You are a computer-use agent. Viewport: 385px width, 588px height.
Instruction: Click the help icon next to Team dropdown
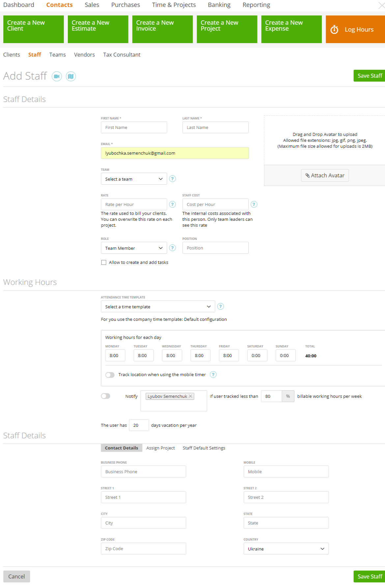coord(172,179)
